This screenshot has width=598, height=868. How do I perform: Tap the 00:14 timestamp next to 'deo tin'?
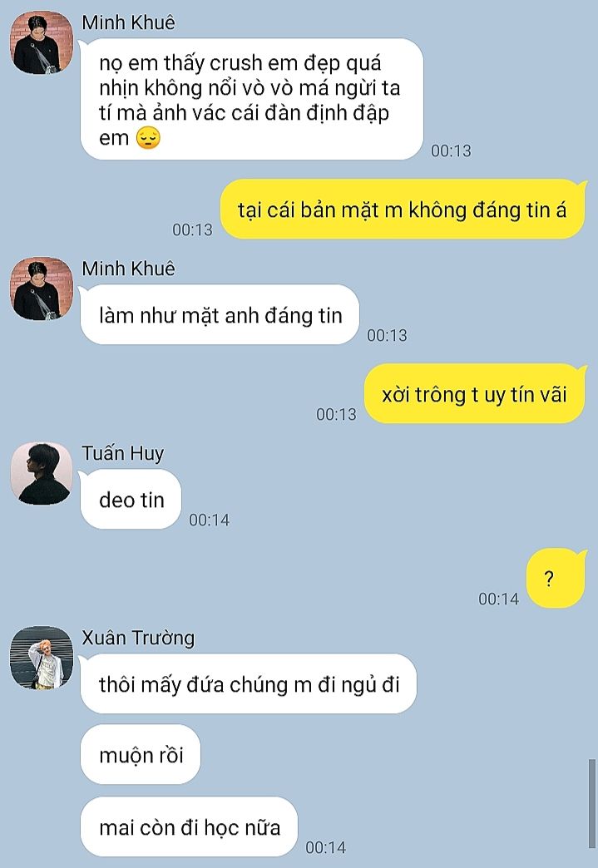tap(210, 520)
